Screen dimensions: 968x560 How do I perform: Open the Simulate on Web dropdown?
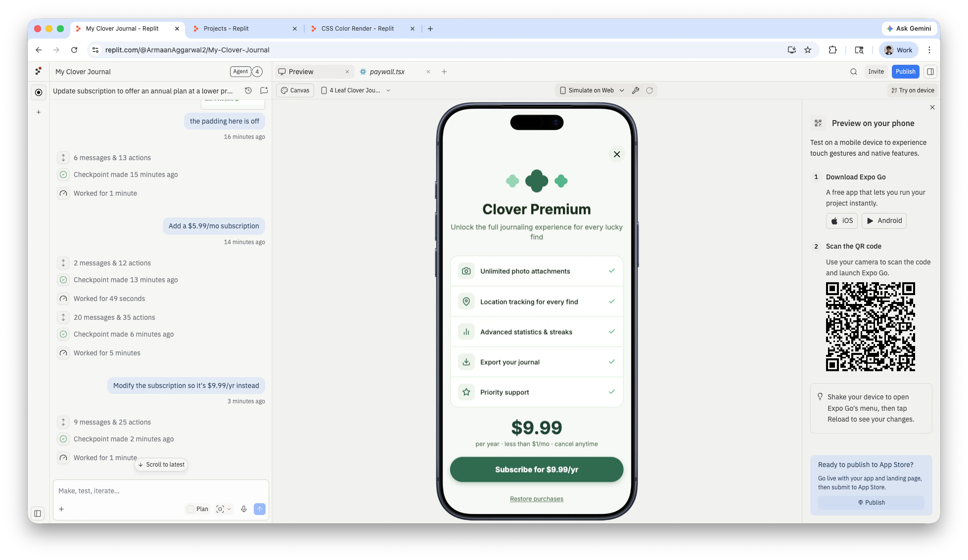tap(591, 90)
